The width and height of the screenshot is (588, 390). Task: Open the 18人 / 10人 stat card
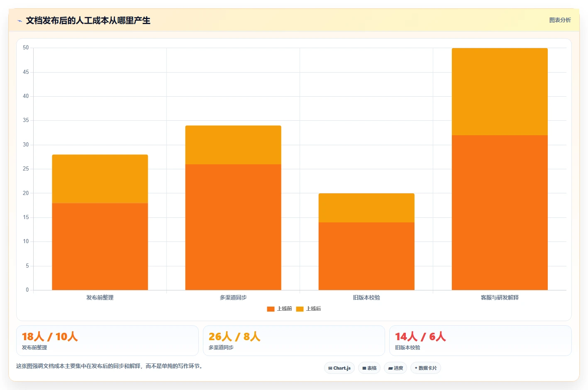[107, 341]
